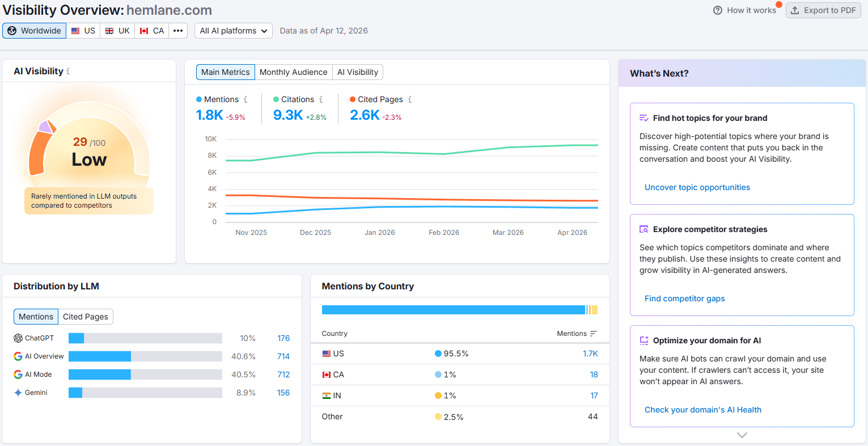Click the blue US segment of the country bar
This screenshot has height=446, width=868.
[454, 309]
